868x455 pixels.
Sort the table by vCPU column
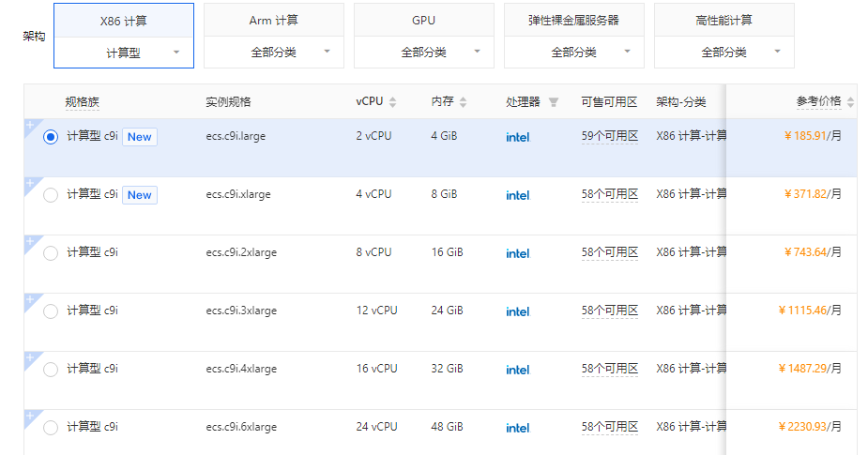point(393,102)
